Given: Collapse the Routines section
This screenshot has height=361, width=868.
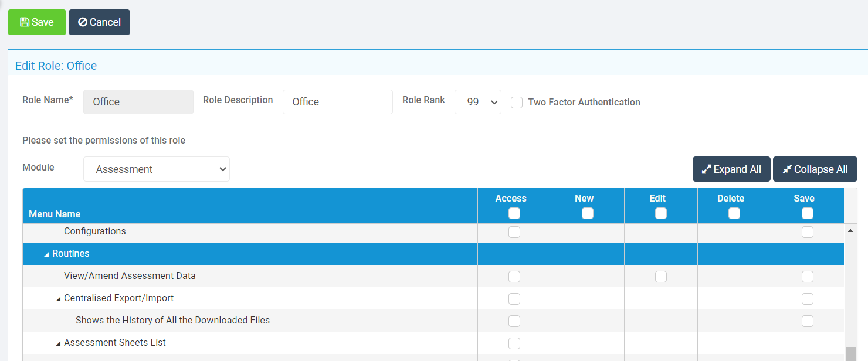Looking at the screenshot, I should [x=47, y=253].
